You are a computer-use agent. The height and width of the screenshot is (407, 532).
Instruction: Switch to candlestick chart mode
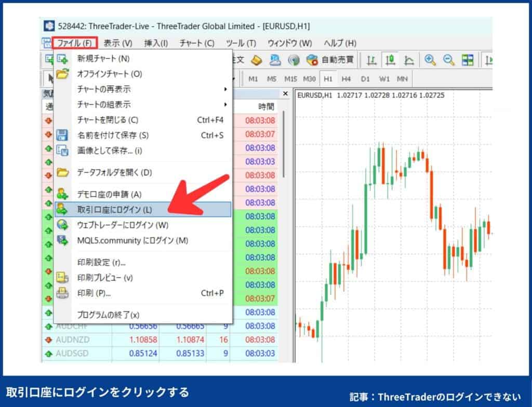point(390,60)
